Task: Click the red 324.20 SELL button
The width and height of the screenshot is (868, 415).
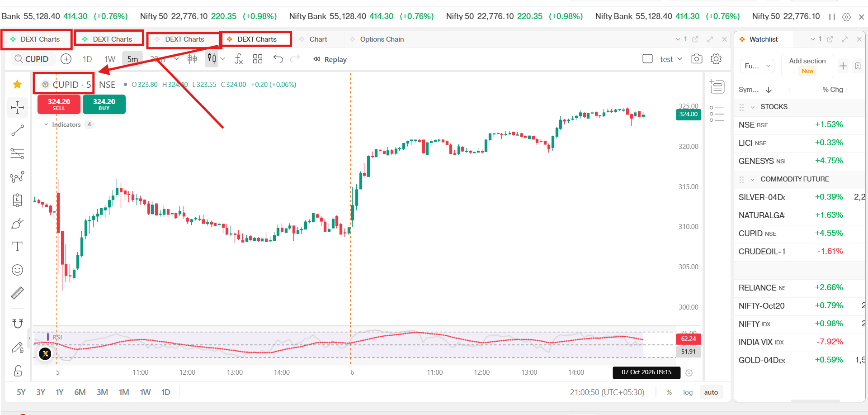Action: coord(59,104)
